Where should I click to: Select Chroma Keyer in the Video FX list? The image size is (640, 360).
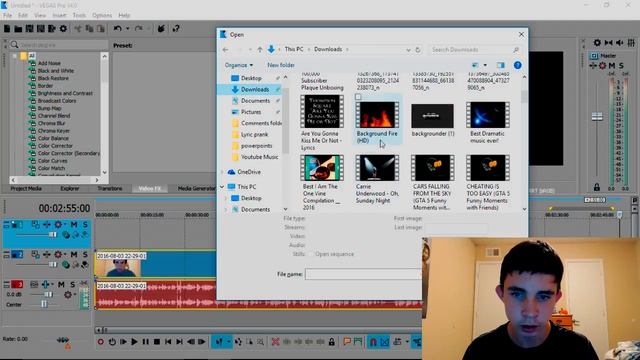coord(54,131)
